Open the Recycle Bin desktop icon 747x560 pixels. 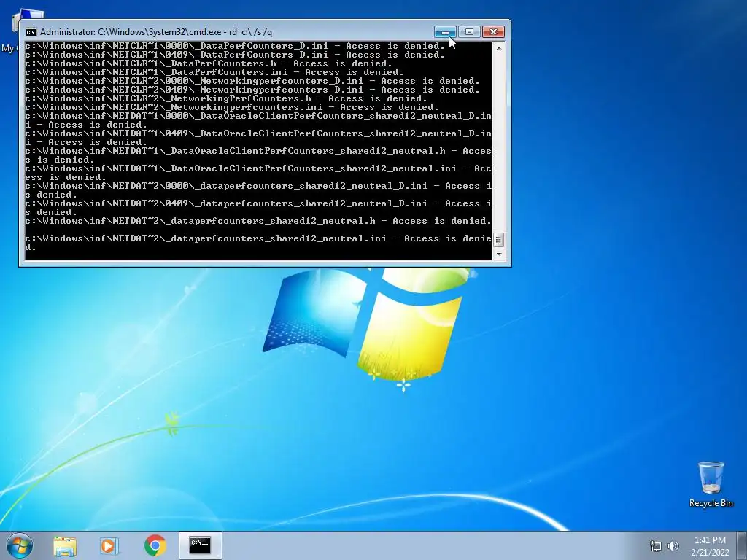[711, 484]
